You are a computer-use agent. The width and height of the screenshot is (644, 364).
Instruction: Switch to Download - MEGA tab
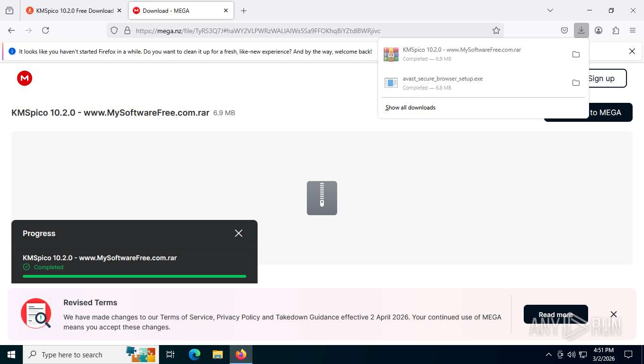[x=181, y=10]
